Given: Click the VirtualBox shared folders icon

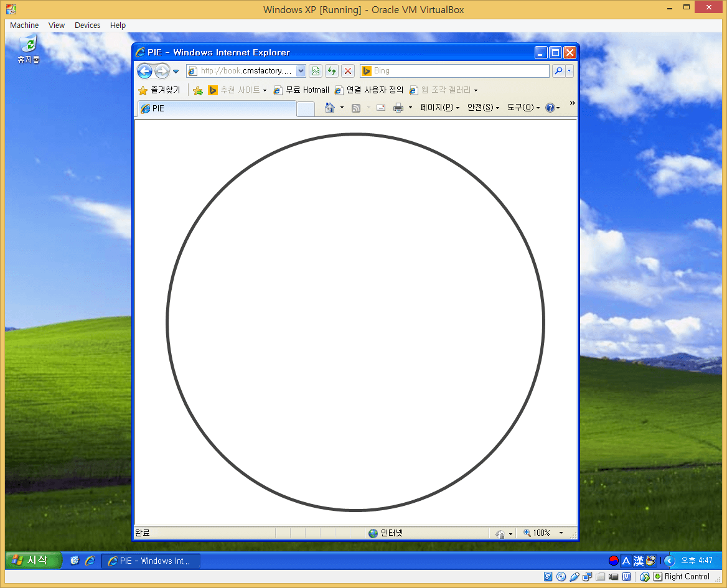Looking at the screenshot, I should (x=601, y=577).
